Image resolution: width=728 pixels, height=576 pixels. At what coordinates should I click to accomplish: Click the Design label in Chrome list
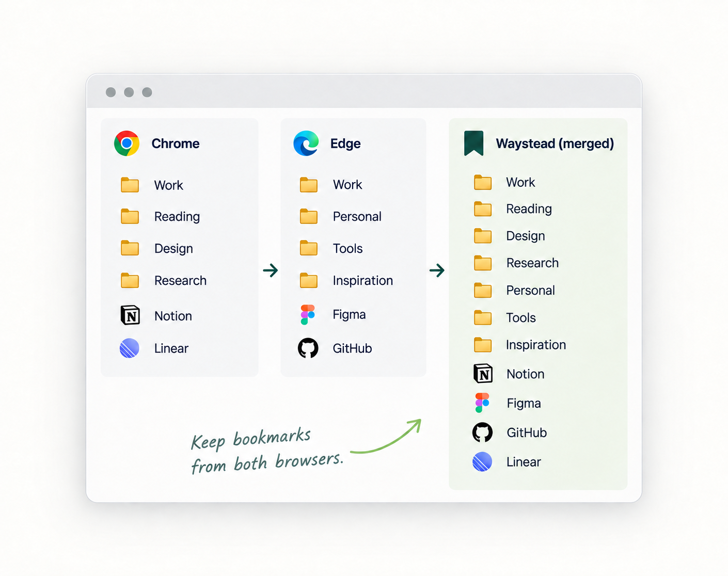click(173, 249)
